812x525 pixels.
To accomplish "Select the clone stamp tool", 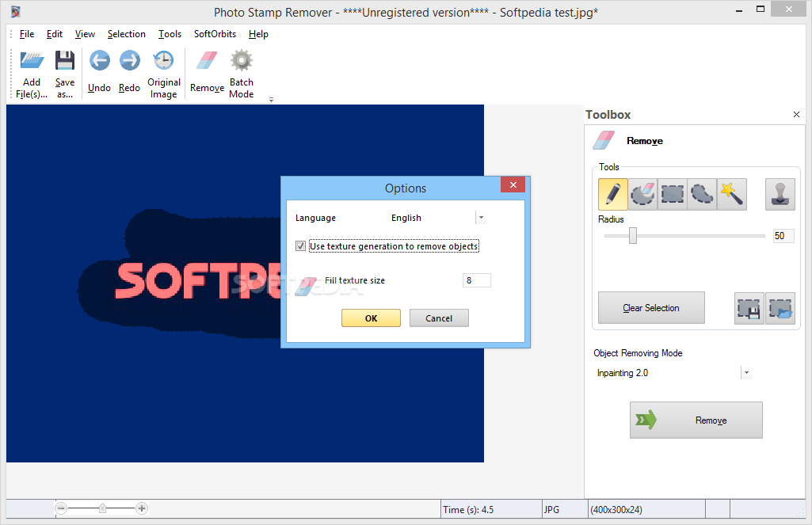I will point(780,194).
